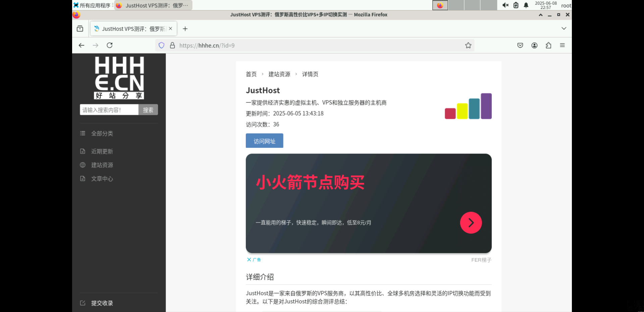This screenshot has width=644, height=312.
Task: Click the 搜索 button
Action: pyautogui.click(x=148, y=110)
